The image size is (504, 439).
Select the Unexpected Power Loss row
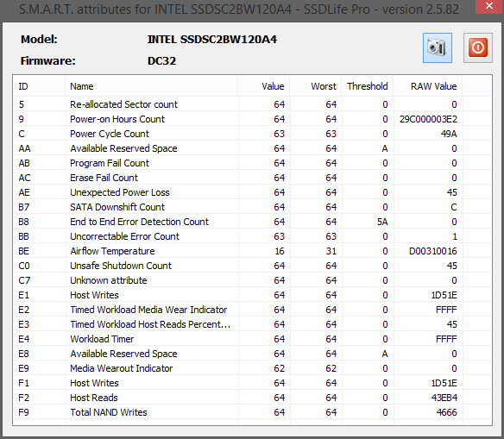tap(252, 192)
